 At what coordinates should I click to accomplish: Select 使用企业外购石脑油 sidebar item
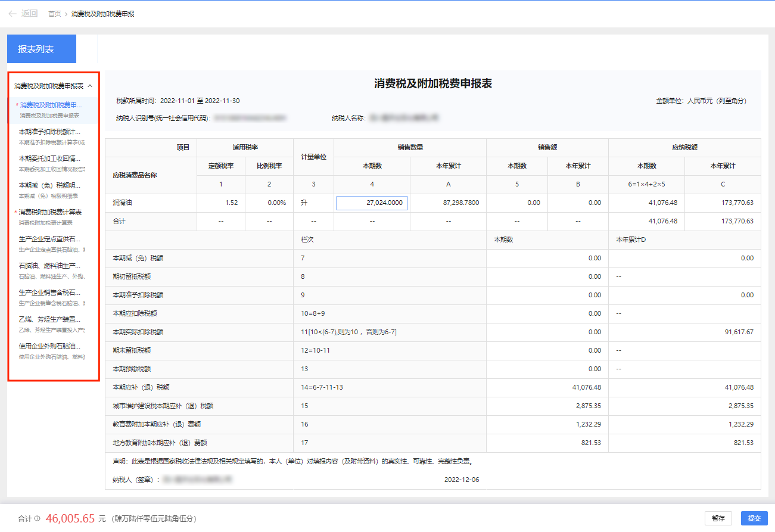[50, 346]
